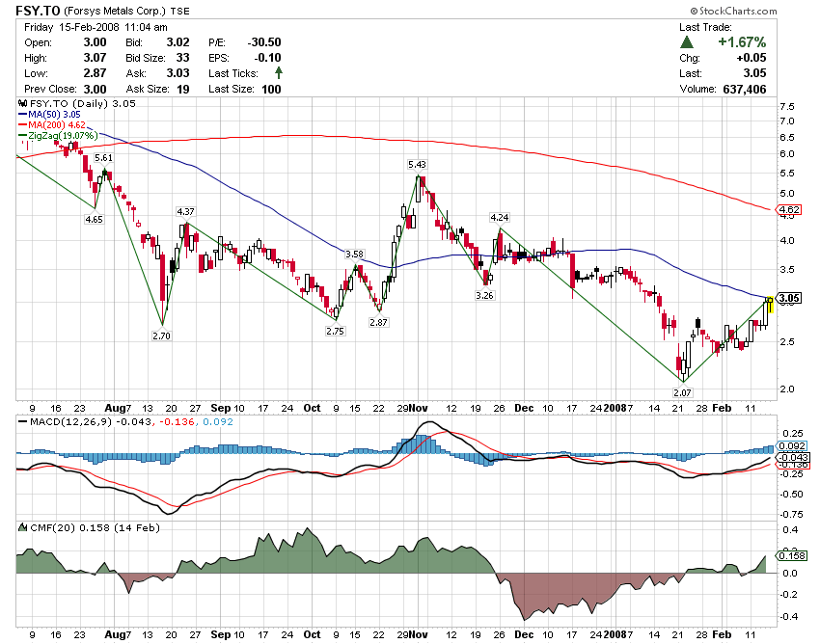
Task: Click the green Last Ticks up arrow
Action: point(279,72)
